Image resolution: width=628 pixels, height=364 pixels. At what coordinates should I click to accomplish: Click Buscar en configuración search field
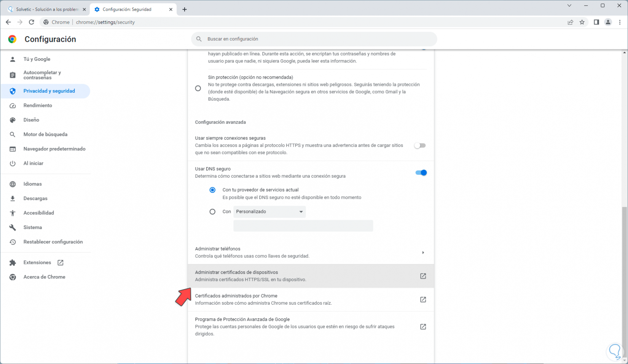tap(314, 39)
